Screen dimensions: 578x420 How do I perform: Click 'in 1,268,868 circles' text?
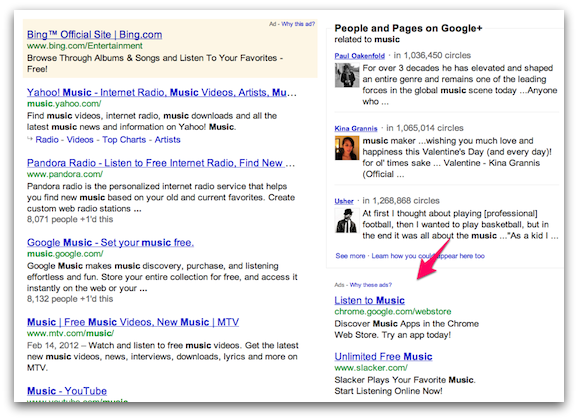401,201
